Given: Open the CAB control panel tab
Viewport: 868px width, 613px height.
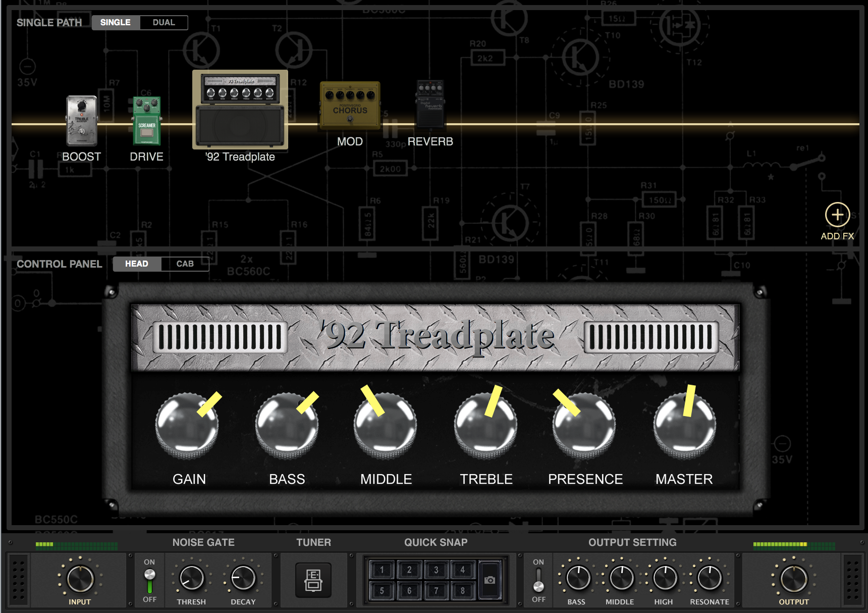Looking at the screenshot, I should coord(185,264).
